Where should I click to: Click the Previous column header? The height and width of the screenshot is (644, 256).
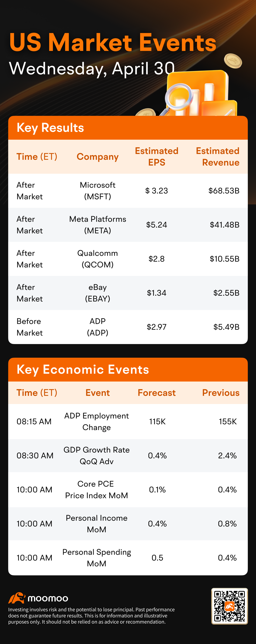pos(221,392)
